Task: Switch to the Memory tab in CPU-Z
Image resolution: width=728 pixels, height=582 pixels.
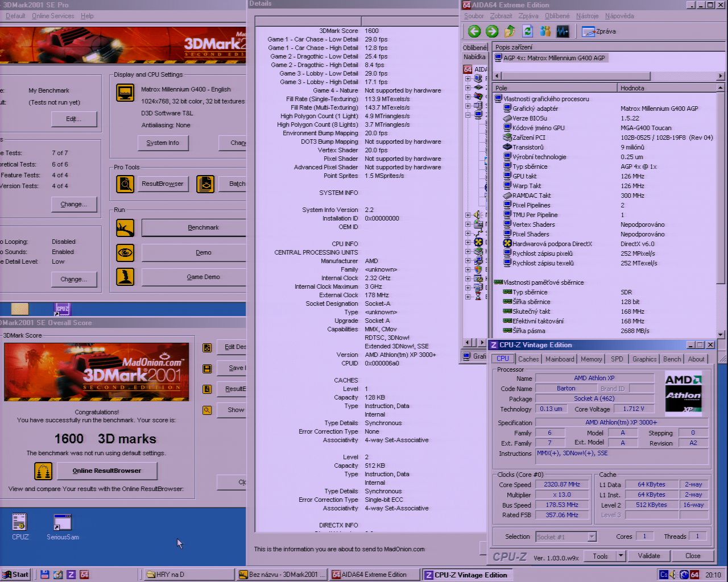Action: (591, 359)
